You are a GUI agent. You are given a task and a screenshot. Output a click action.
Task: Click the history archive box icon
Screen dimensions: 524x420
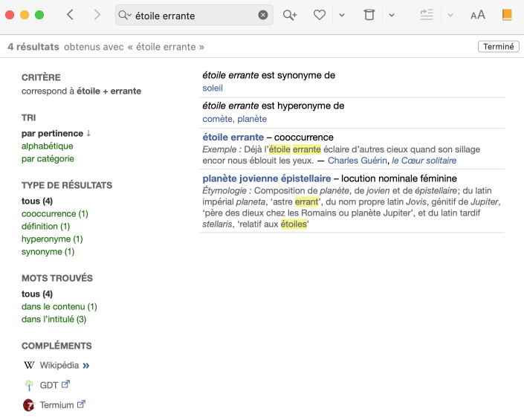click(x=369, y=15)
